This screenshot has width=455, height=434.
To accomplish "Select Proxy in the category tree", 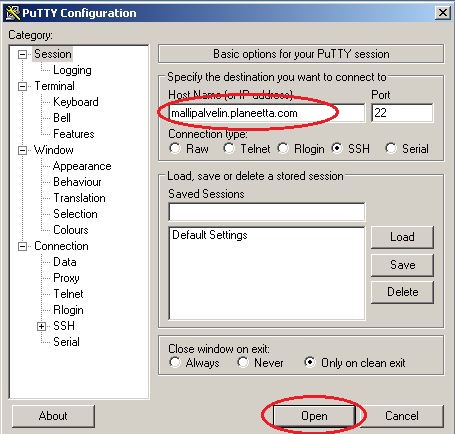I will pos(66,278).
